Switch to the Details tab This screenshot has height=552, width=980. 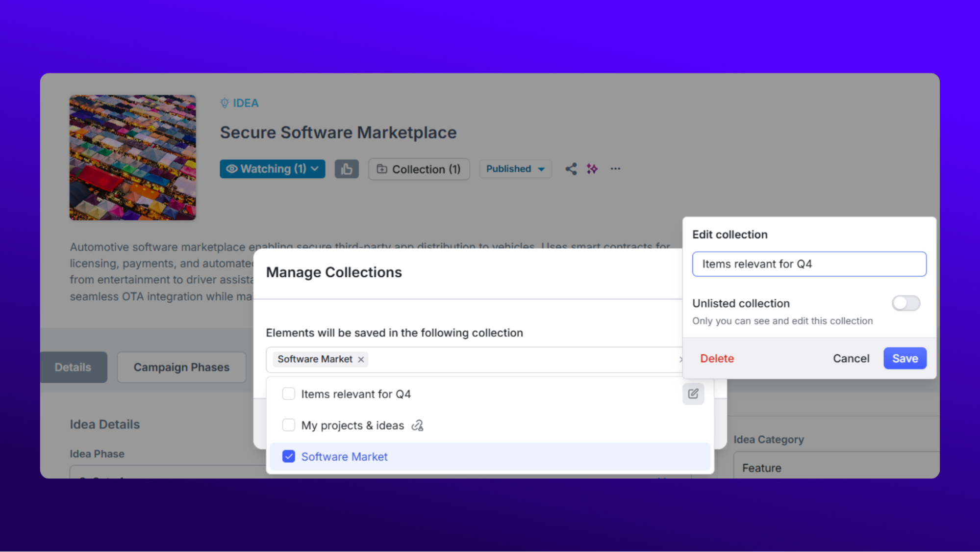[x=73, y=368]
